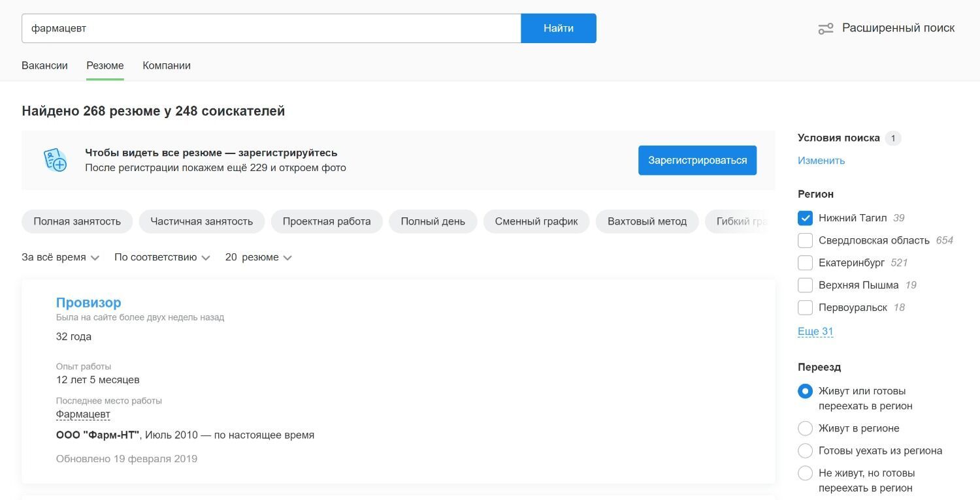Click the resume registration icon
The height and width of the screenshot is (500, 980).
coord(56,160)
